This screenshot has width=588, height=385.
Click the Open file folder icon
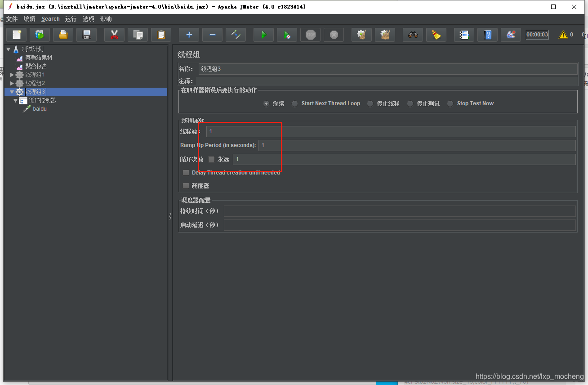tap(63, 35)
